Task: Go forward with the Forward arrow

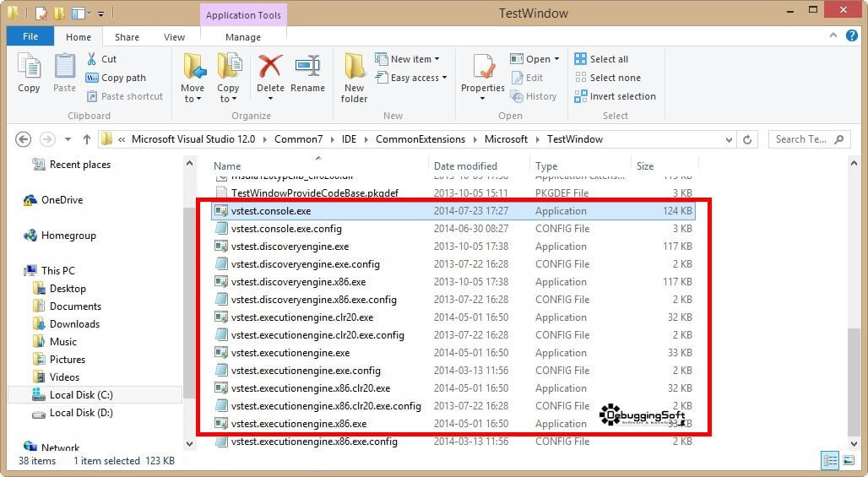Action: [47, 139]
